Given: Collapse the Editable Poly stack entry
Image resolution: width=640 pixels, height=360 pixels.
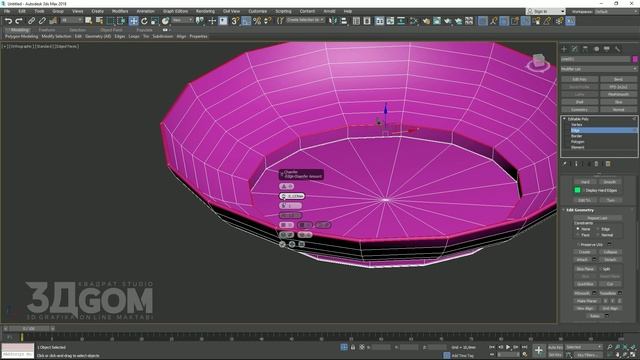Looking at the screenshot, I should 564,119.
